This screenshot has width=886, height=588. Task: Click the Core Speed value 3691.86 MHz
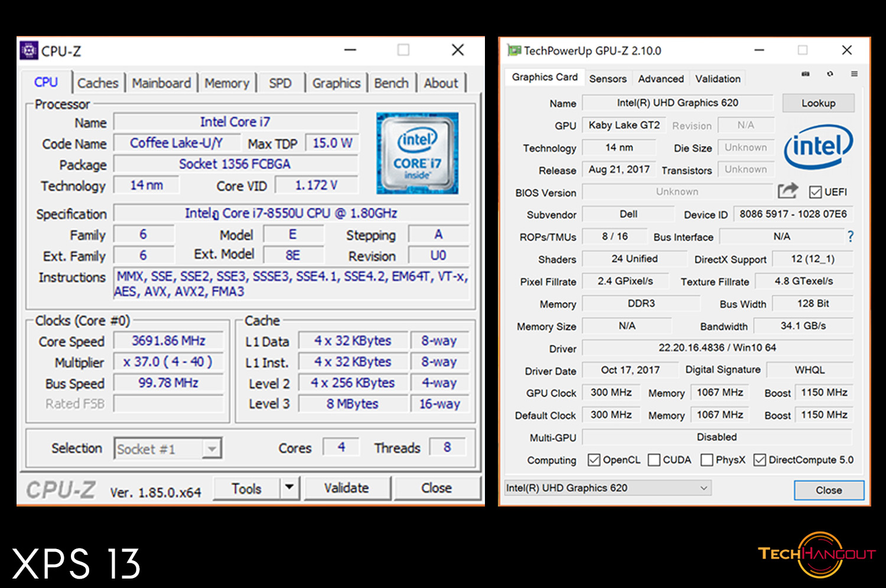(168, 341)
